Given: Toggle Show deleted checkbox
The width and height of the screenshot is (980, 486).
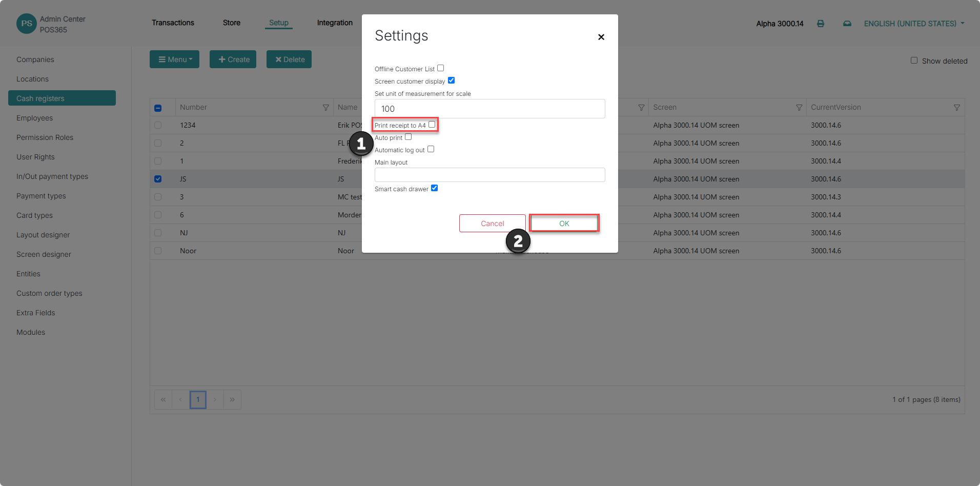Looking at the screenshot, I should click(x=914, y=60).
